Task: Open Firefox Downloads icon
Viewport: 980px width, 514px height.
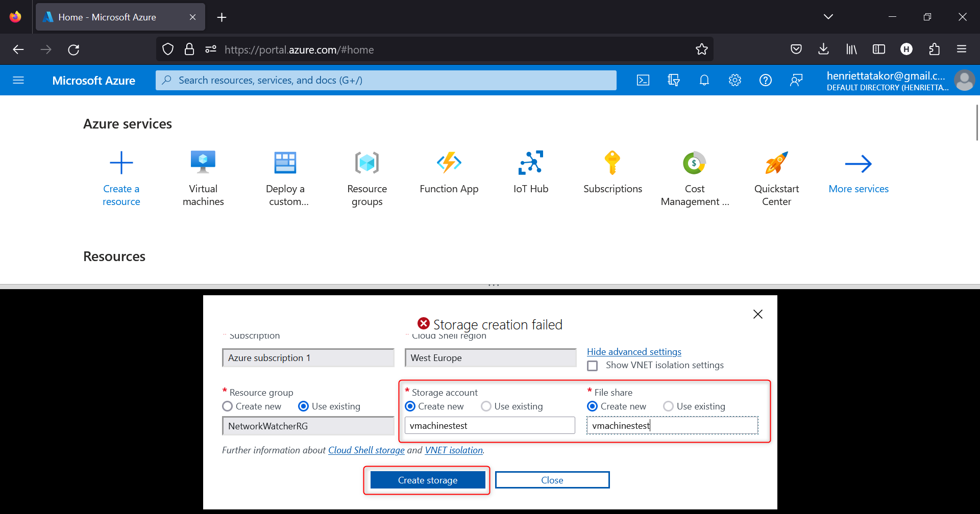Action: (823, 49)
